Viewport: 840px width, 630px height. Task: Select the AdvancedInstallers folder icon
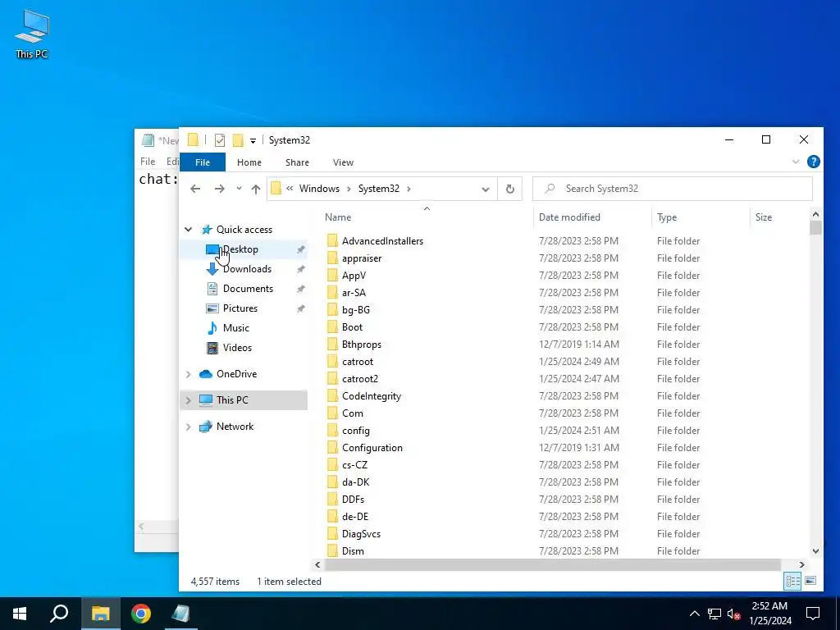333,241
